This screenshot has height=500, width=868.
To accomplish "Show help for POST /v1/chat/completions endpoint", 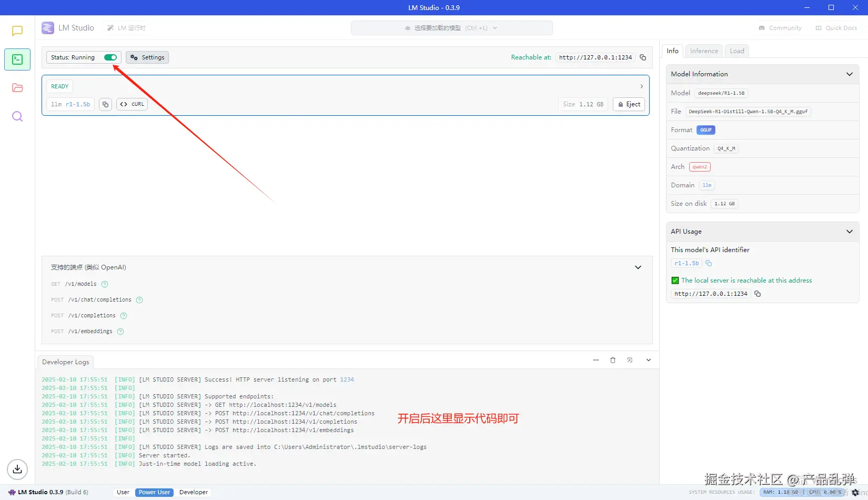I will click(x=139, y=300).
